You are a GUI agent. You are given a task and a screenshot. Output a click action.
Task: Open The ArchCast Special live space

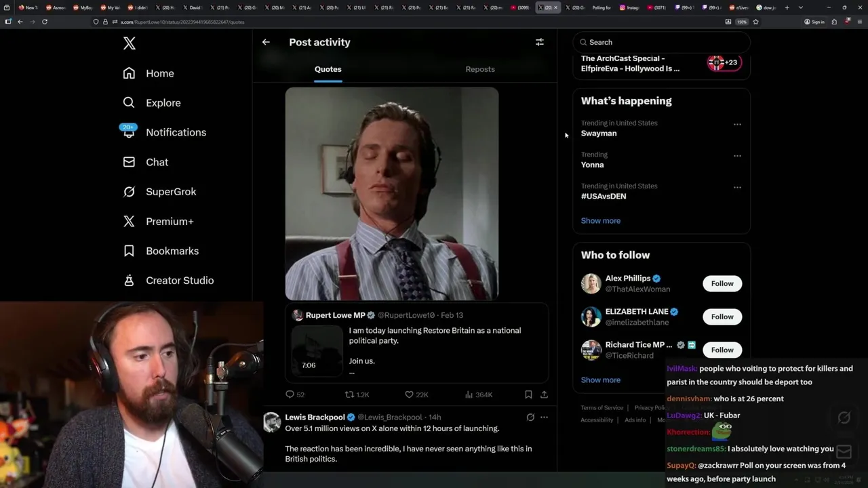pos(662,63)
